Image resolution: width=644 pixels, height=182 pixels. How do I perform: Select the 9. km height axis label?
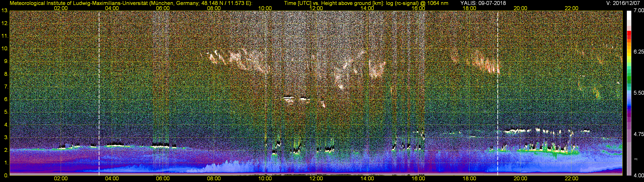tap(6, 61)
